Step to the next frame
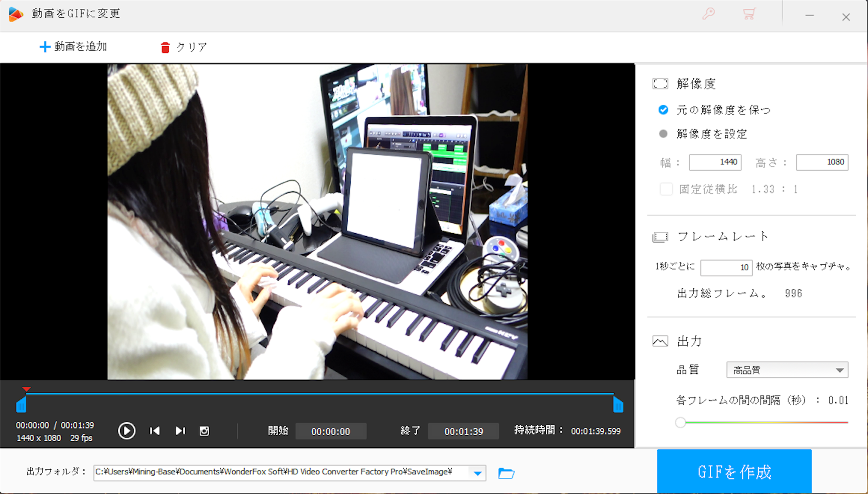The image size is (868, 494). 180,430
